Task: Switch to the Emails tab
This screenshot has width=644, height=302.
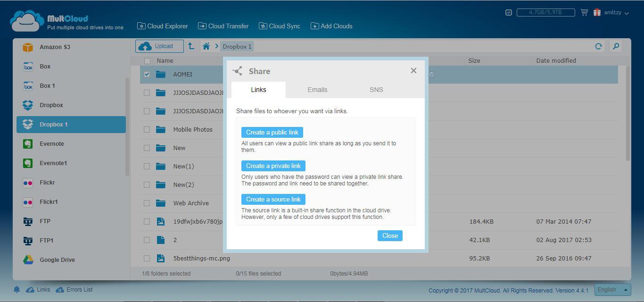Action: pos(317,90)
